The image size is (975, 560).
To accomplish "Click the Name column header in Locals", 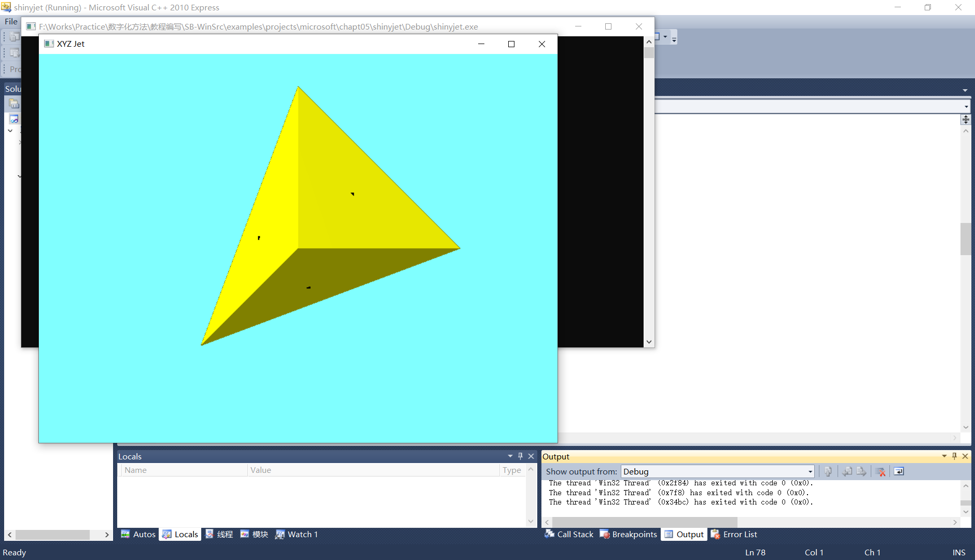I will click(x=184, y=470).
